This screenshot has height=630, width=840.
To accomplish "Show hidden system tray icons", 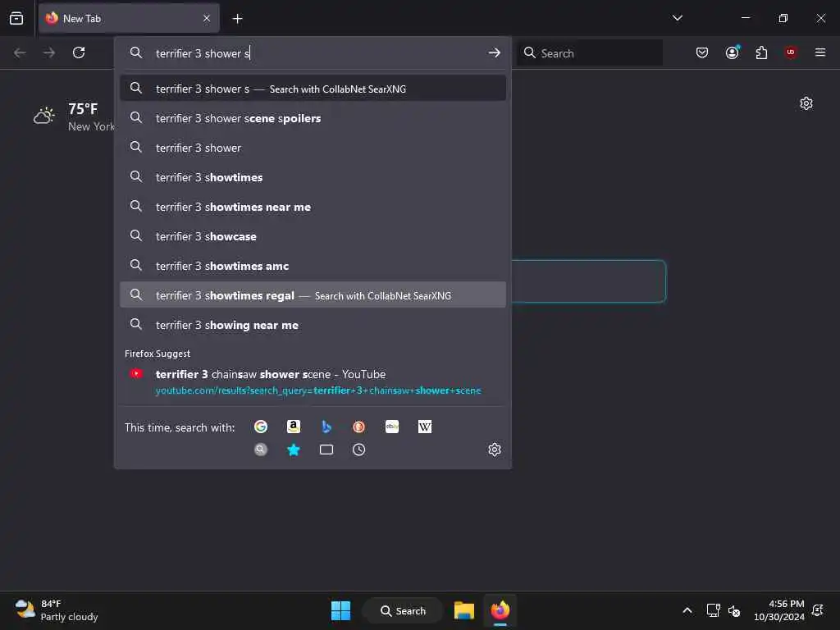I will [x=687, y=610].
